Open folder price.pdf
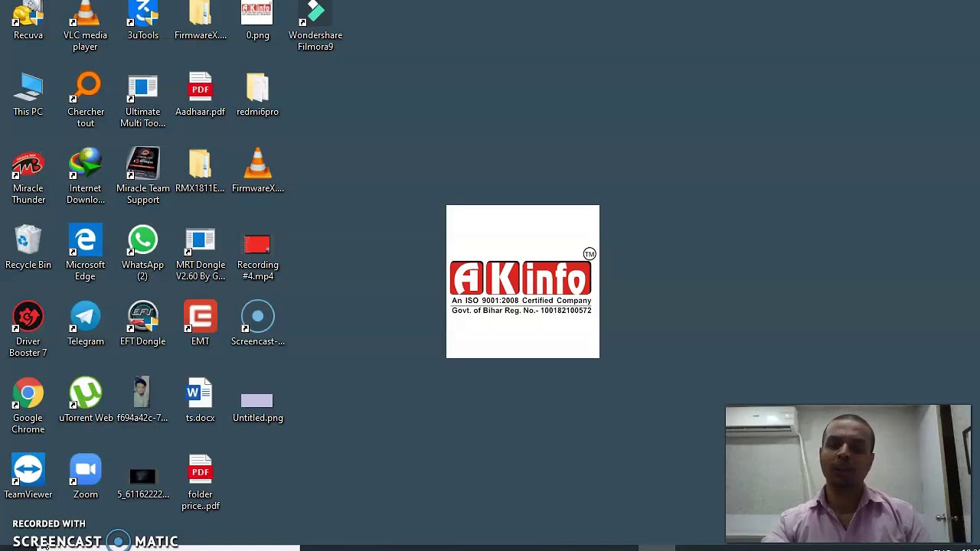This screenshot has width=980, height=551. (200, 483)
